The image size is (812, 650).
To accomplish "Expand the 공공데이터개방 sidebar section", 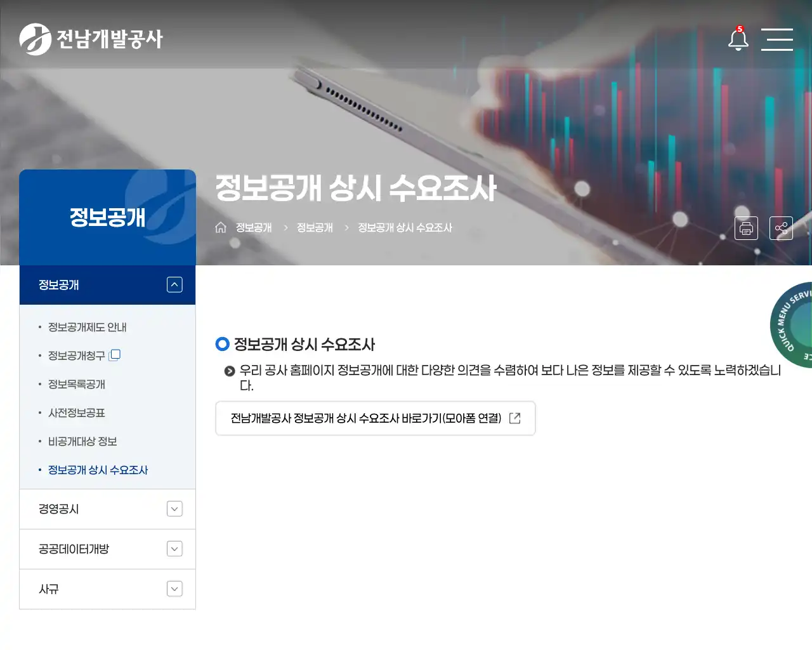I will 174,549.
